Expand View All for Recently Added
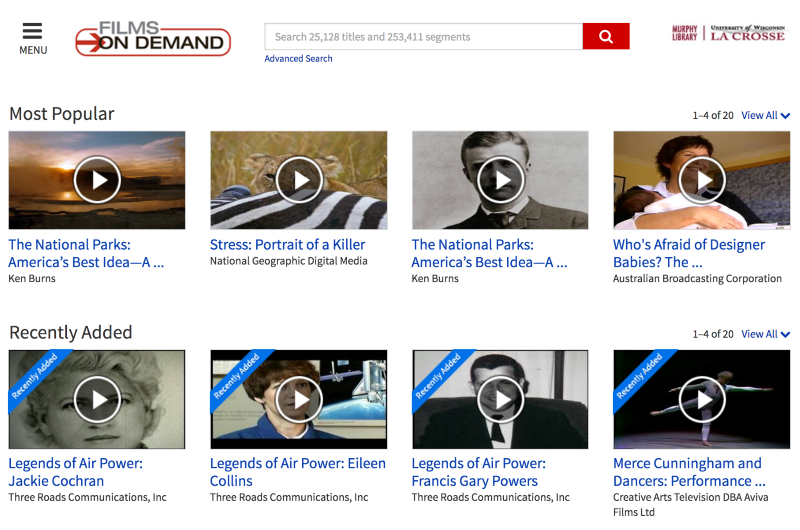The image size is (800, 530). 765,334
